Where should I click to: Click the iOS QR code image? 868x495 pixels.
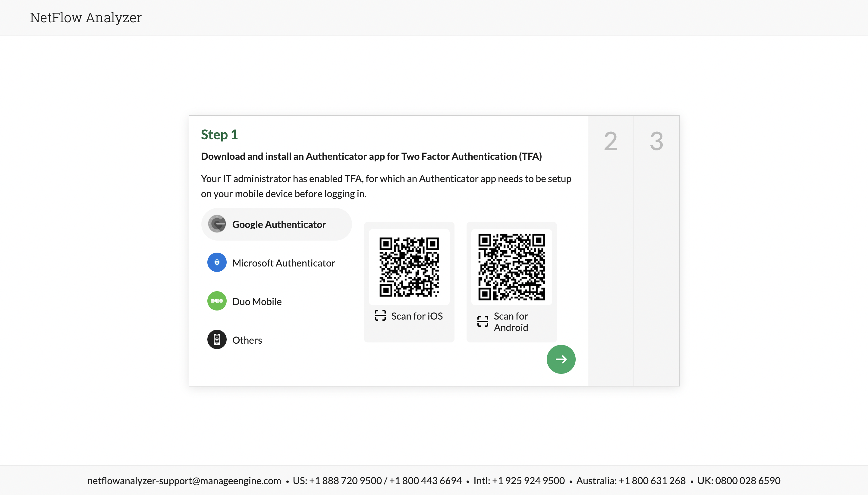[409, 267]
